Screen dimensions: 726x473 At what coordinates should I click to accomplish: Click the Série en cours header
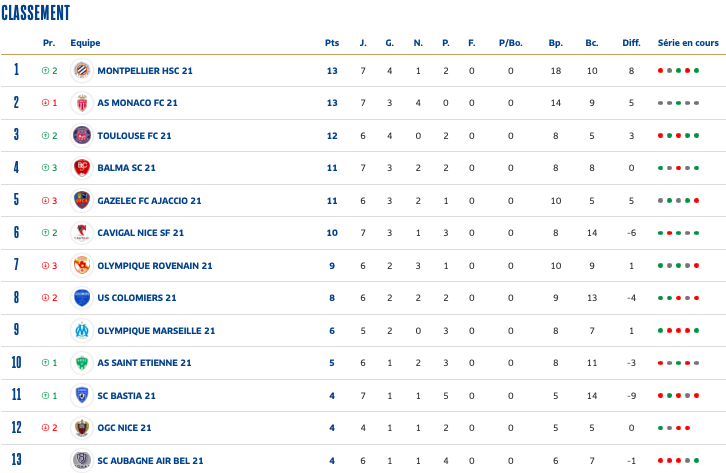coord(688,43)
